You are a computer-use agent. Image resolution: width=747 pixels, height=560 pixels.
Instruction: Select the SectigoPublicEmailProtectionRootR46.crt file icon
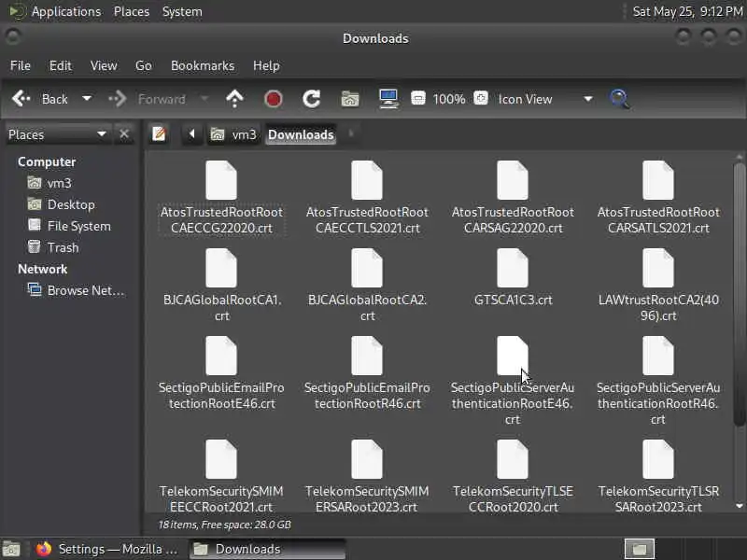click(x=367, y=356)
